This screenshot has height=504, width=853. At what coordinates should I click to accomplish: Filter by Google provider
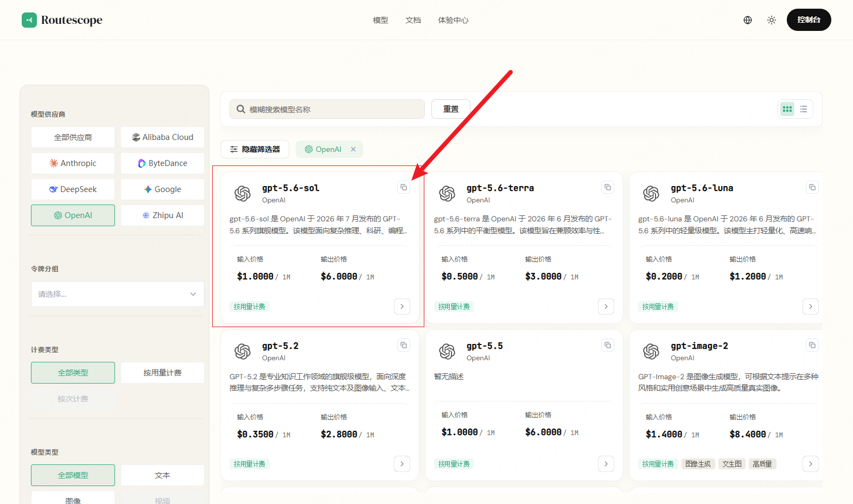click(162, 189)
